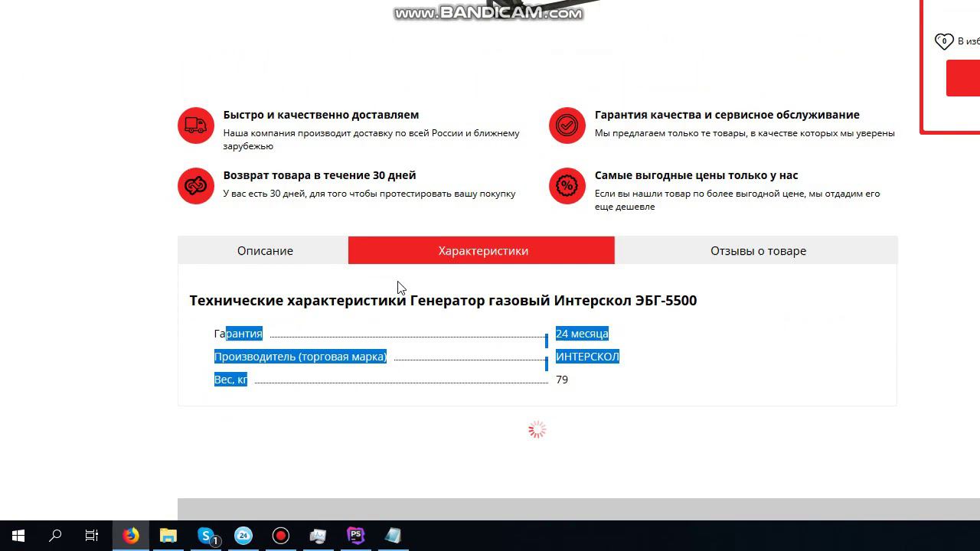Open Task View on the taskbar
Viewport: 980px width, 551px height.
[x=92, y=536]
